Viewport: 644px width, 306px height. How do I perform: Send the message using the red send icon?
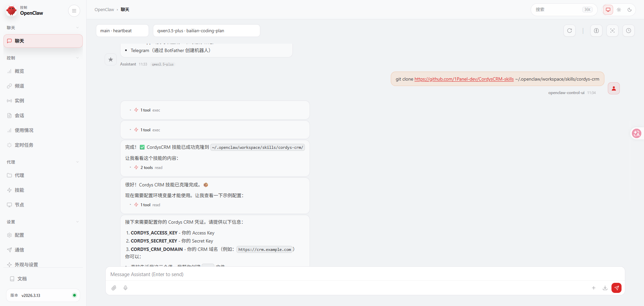[x=616, y=288]
